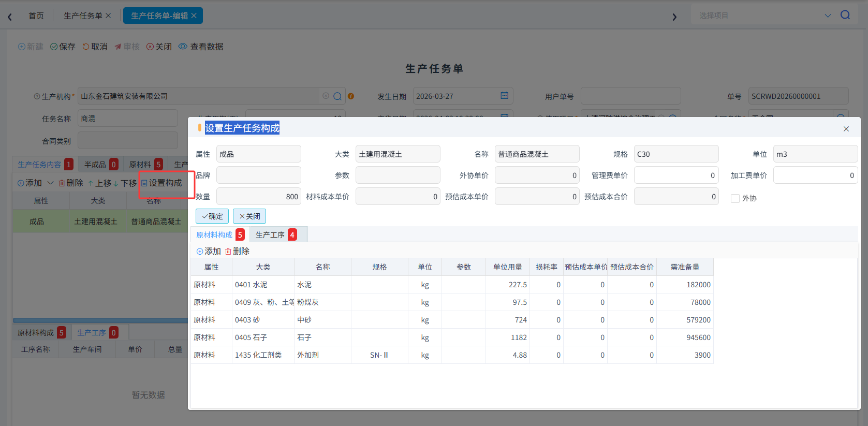Click the clear icon in 生产机构 field
This screenshot has width=868, height=426.
326,96
